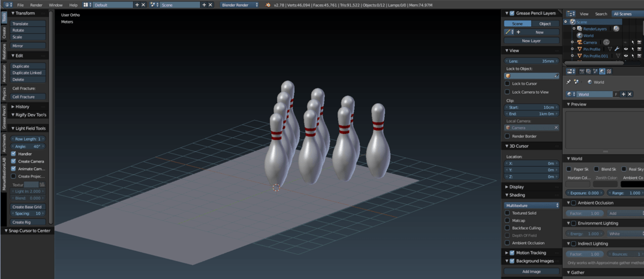
Task: Toggle render camera icon for the Camera row
Action: click(639, 43)
